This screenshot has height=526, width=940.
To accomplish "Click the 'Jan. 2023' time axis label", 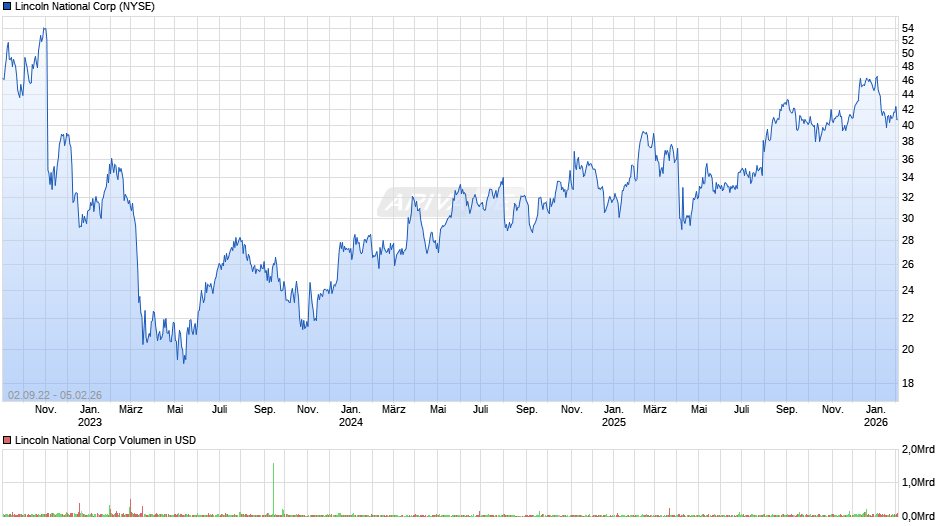I will 90,416.
